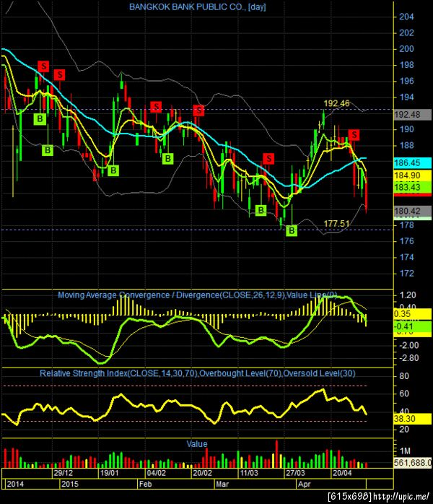Select the gray 180.42 price label

413,211
